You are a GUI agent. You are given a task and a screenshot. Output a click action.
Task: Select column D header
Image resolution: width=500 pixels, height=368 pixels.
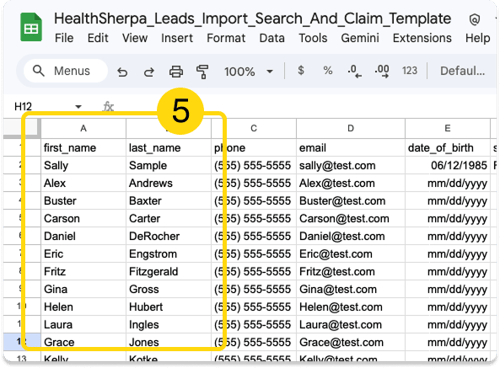pos(351,128)
